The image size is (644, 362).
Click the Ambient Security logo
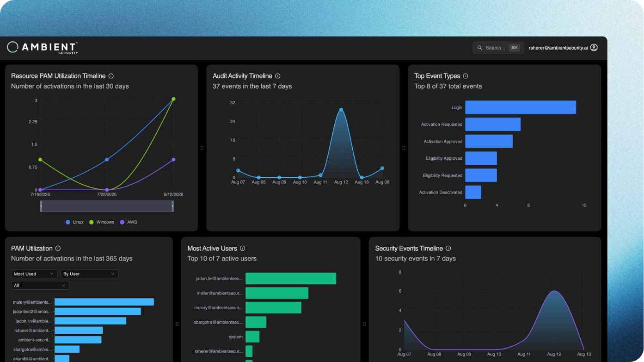(43, 48)
